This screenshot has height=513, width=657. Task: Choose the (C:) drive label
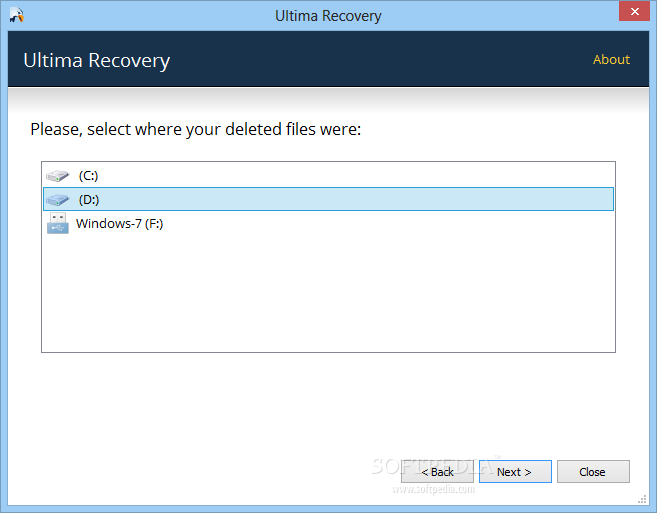click(x=88, y=176)
